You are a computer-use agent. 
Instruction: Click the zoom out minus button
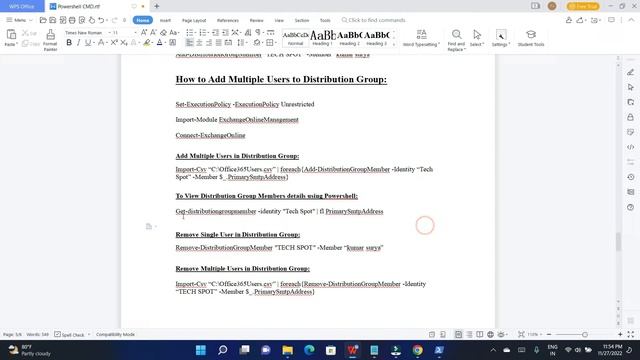point(549,334)
